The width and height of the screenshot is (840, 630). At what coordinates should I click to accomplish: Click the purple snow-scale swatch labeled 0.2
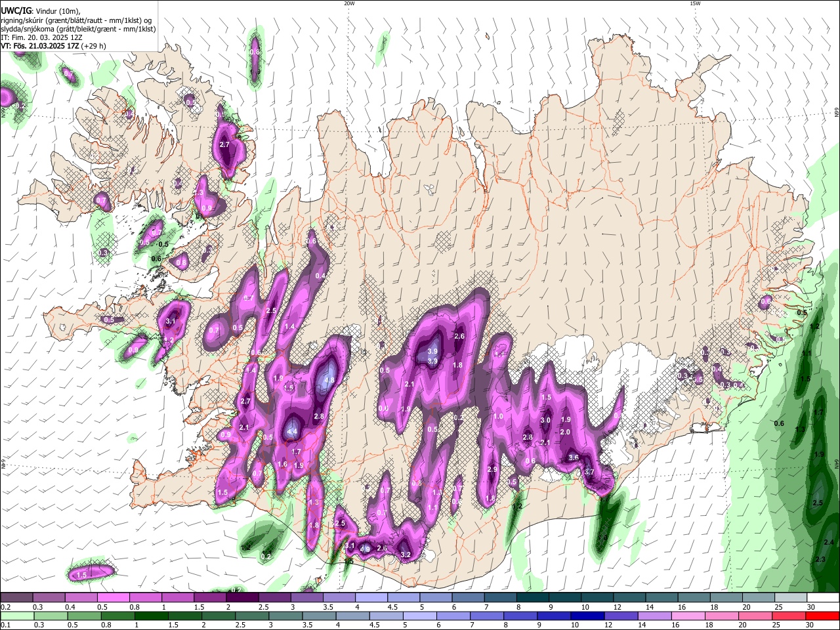[x=16, y=598]
